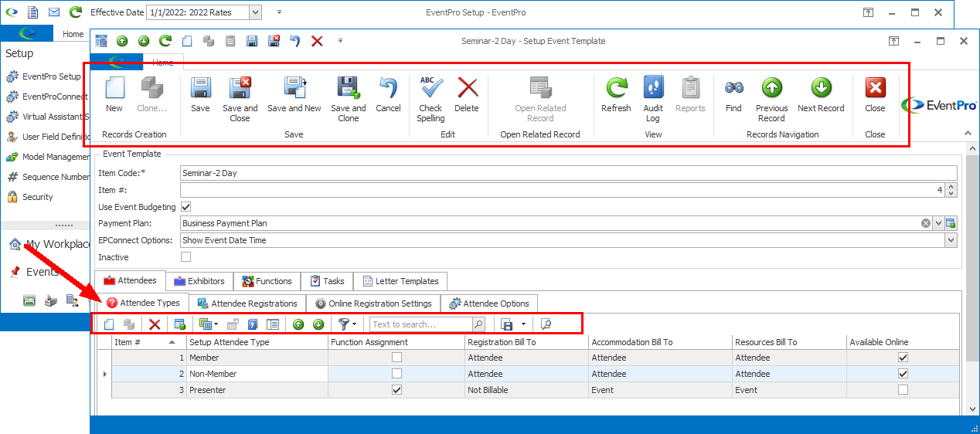The width and height of the screenshot is (980, 434).
Task: Uncheck Function Assignment for Presenter row
Action: tap(396, 390)
